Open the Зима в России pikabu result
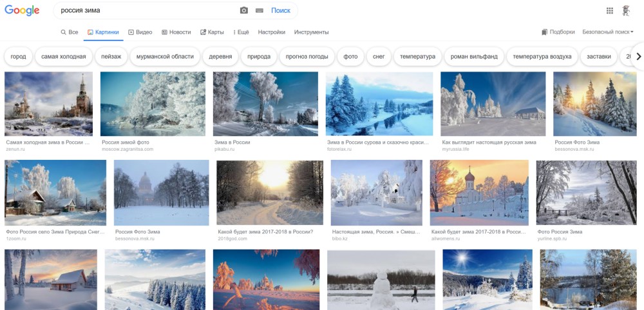This screenshot has height=310, width=644. tap(265, 104)
